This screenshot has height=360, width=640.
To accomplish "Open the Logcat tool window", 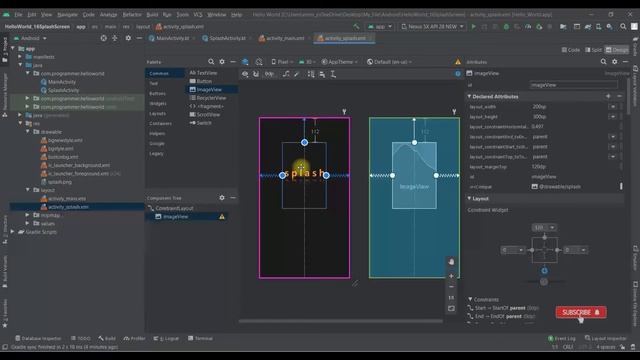I will (x=166, y=338).
